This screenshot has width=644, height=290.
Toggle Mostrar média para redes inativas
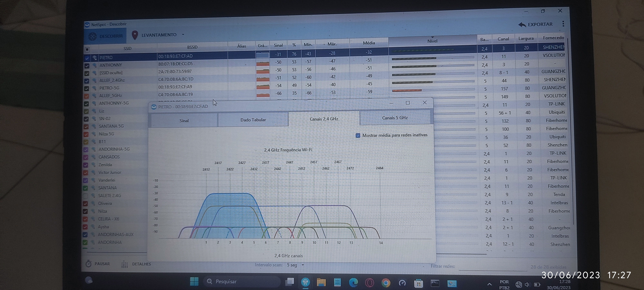click(358, 136)
